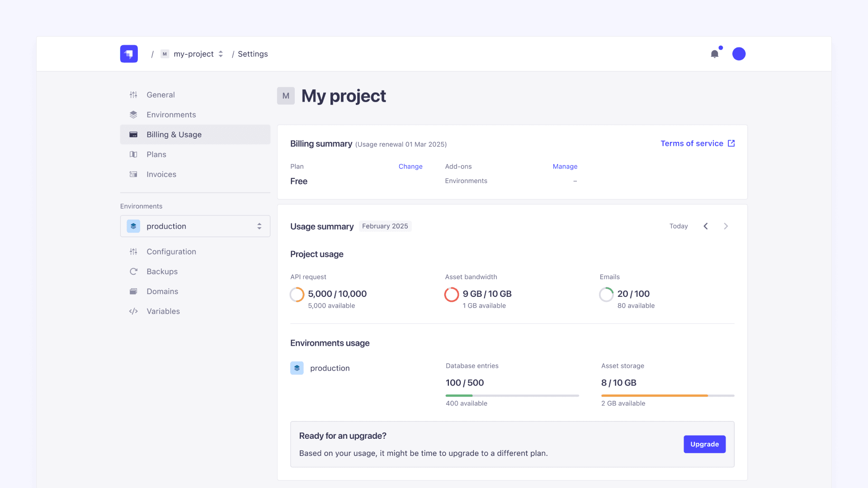
Task: Click '100 / 500' database entries value
Action: point(465,383)
